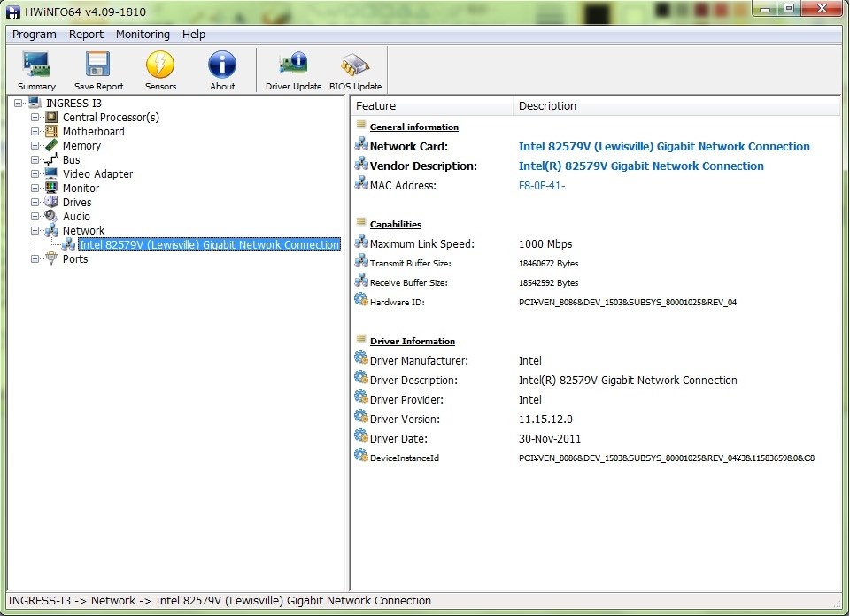The height and width of the screenshot is (616, 850).
Task: Click the Description column header
Action: [x=676, y=105]
